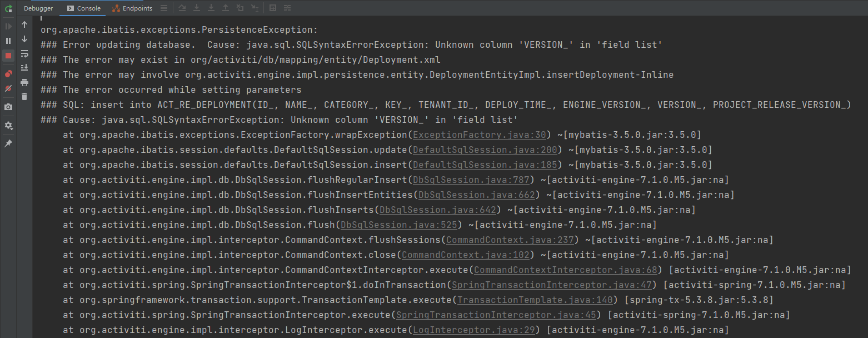Pause the running program
This screenshot has width=868, height=338.
(8, 41)
